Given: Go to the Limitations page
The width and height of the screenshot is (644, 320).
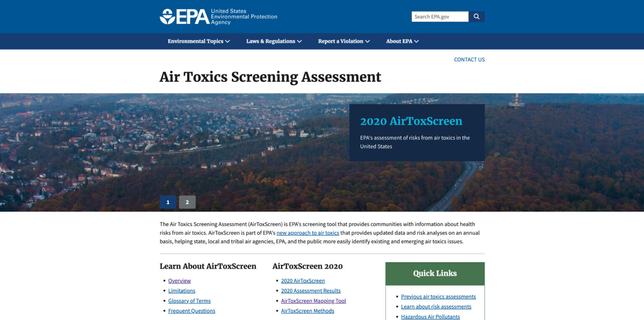Looking at the screenshot, I should 182,291.
